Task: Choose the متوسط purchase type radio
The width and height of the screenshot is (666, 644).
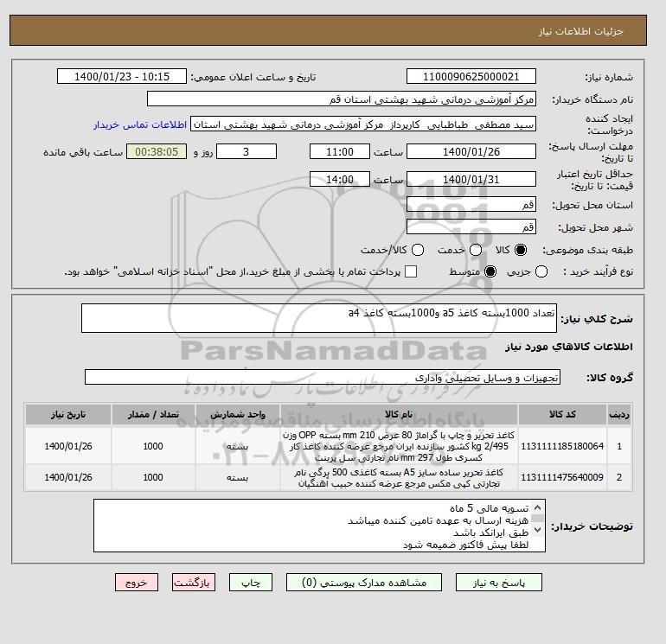Action: click(x=490, y=271)
